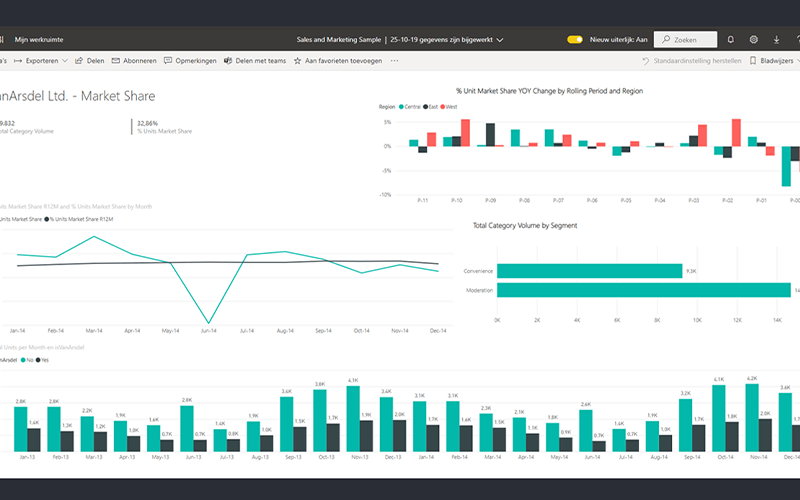Screen dimensions: 800x500
Task: Click the download arrow icon
Action: pos(776,39)
